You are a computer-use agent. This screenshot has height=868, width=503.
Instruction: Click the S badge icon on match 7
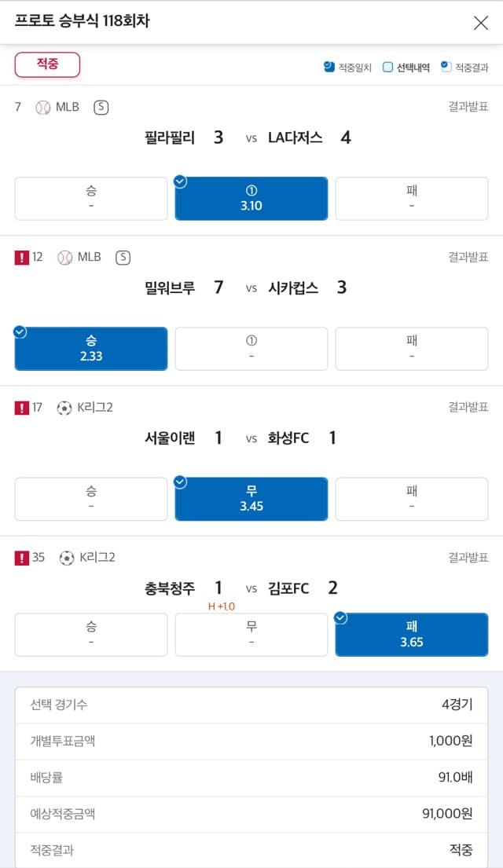(101, 108)
